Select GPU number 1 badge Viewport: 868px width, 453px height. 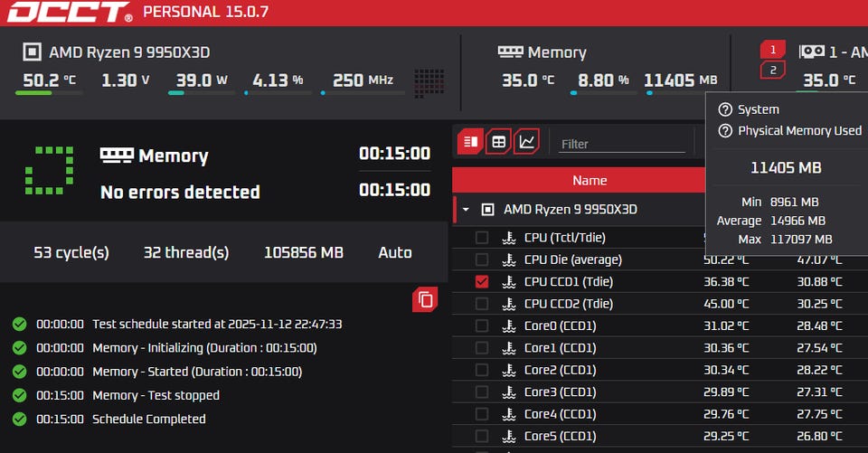pyautogui.click(x=773, y=50)
